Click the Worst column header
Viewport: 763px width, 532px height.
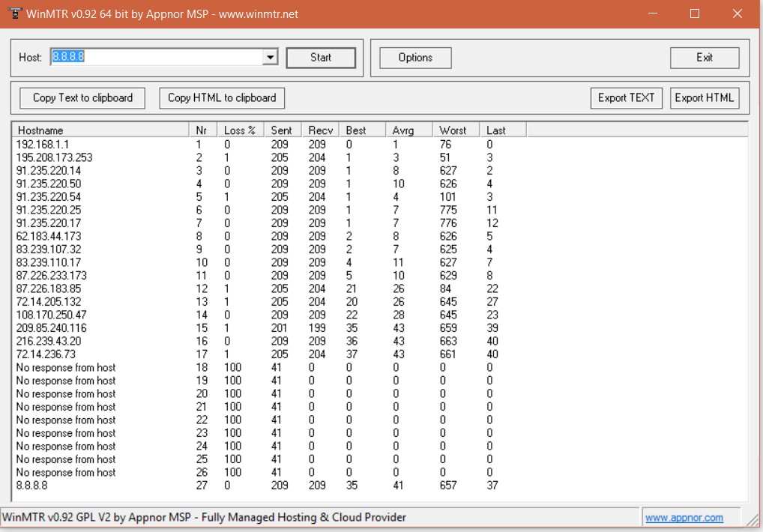pos(456,130)
